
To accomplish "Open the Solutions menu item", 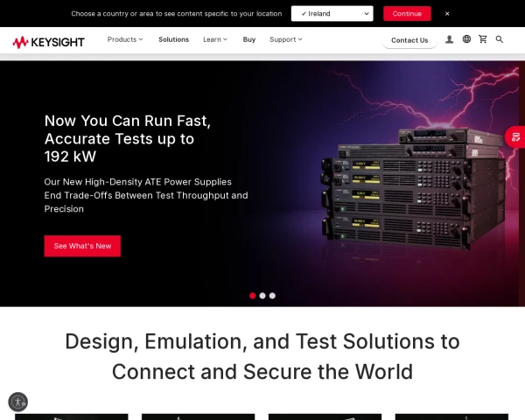I will [x=174, y=39].
